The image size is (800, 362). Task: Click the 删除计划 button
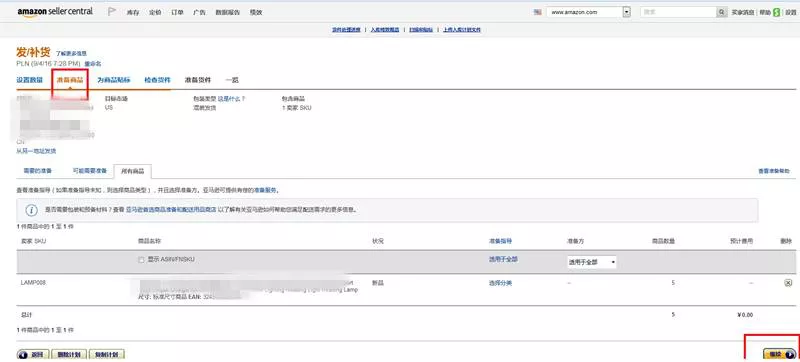click(69, 354)
